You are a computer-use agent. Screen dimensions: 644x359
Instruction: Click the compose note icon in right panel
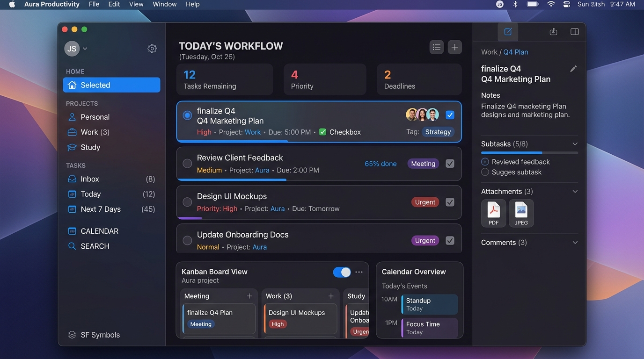click(x=508, y=32)
